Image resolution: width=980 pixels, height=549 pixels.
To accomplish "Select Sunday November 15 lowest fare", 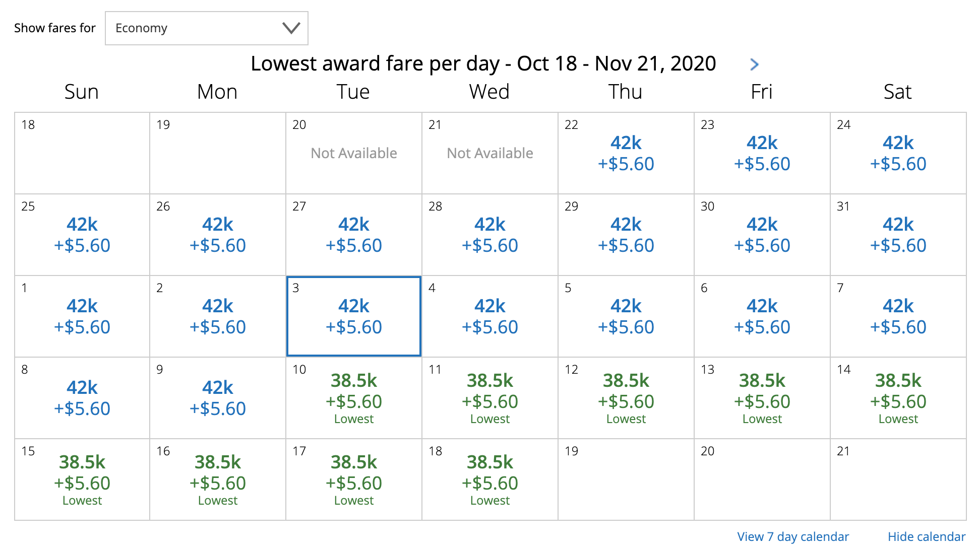I will coord(82,479).
